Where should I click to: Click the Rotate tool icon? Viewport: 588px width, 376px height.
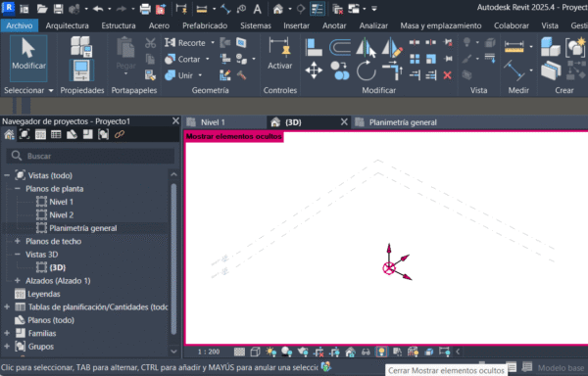click(x=366, y=70)
